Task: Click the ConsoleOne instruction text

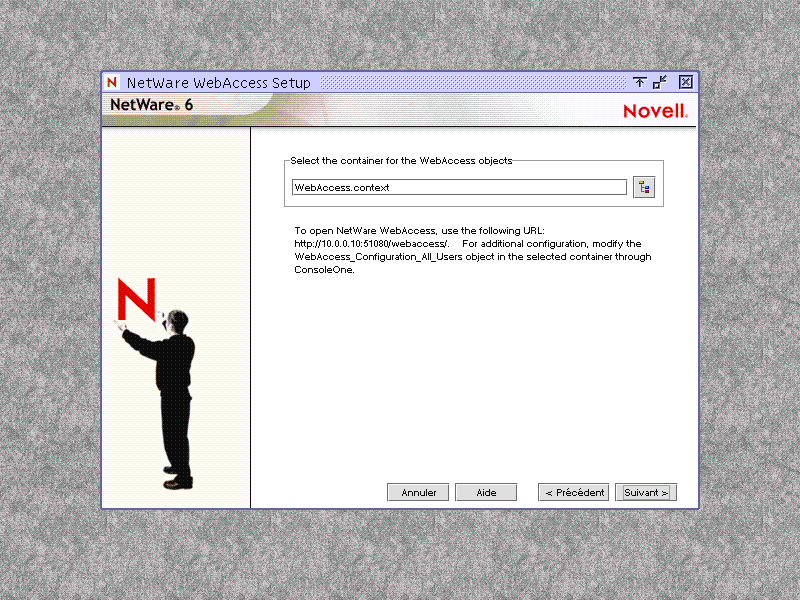Action: coord(320,269)
